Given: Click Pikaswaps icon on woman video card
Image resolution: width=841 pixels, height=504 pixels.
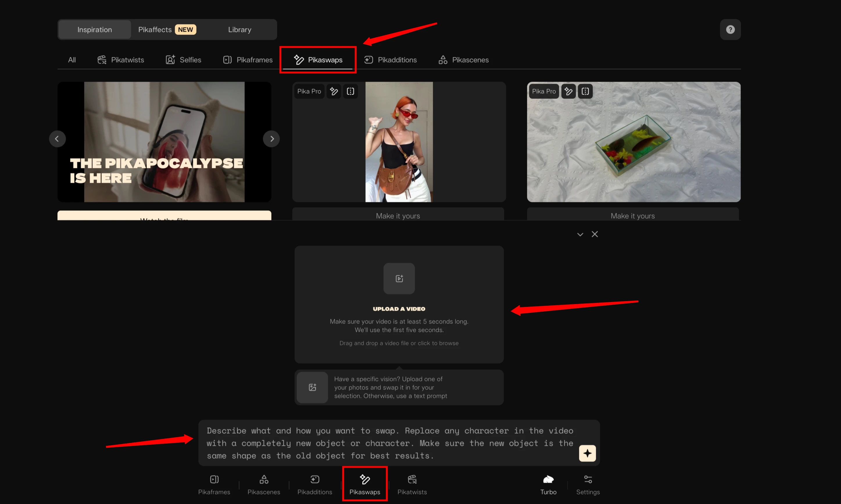Looking at the screenshot, I should (334, 91).
